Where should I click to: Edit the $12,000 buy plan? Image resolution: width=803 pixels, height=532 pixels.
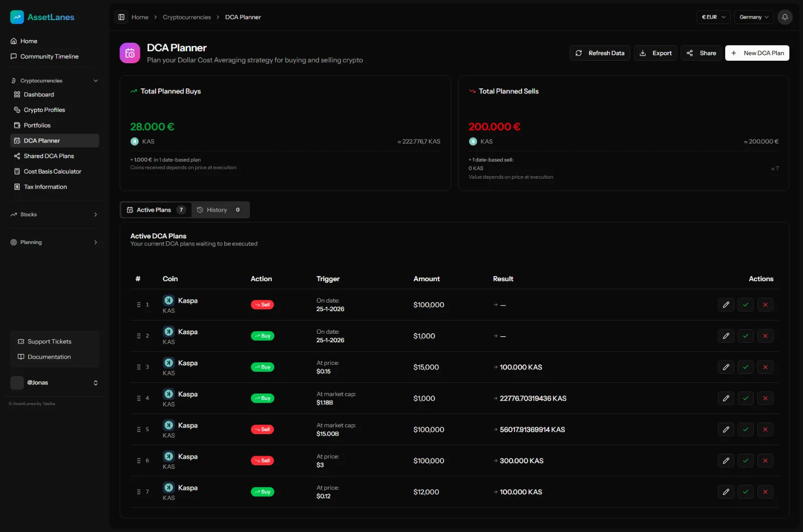click(726, 492)
